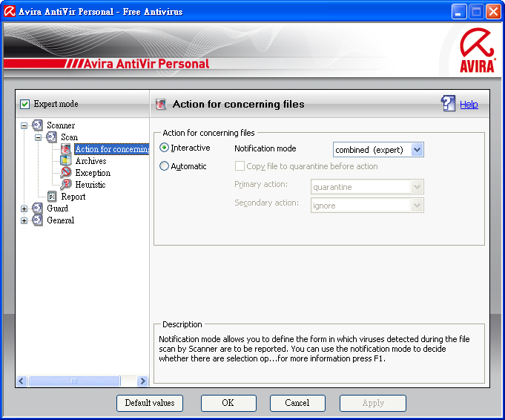Click the Default values button
Image resolution: width=505 pixels, height=420 pixels.
point(150,403)
